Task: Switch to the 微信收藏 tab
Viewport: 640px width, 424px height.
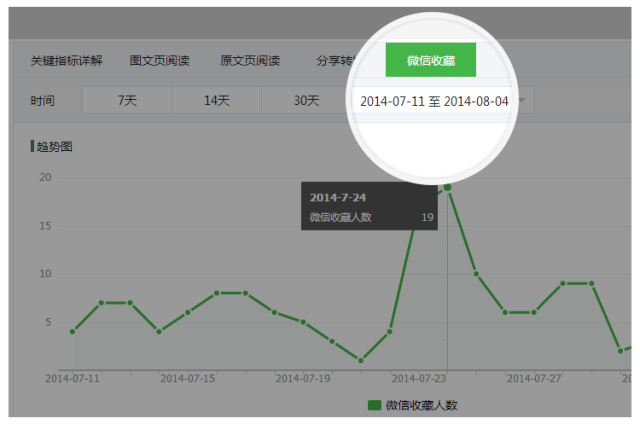Action: (430, 60)
